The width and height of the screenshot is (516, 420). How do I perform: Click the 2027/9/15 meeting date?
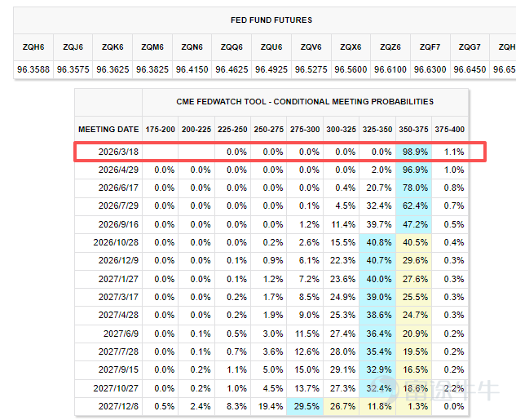pos(118,369)
